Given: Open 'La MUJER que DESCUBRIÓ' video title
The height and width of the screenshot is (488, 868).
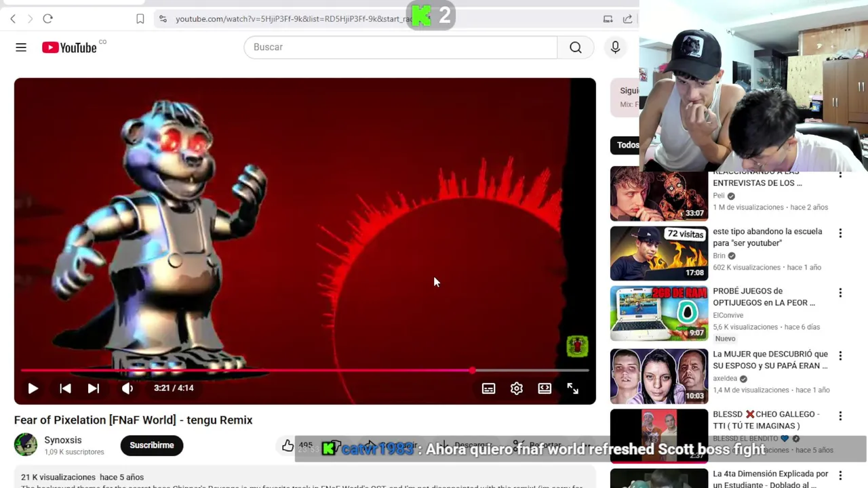Looking at the screenshot, I should click(x=770, y=360).
